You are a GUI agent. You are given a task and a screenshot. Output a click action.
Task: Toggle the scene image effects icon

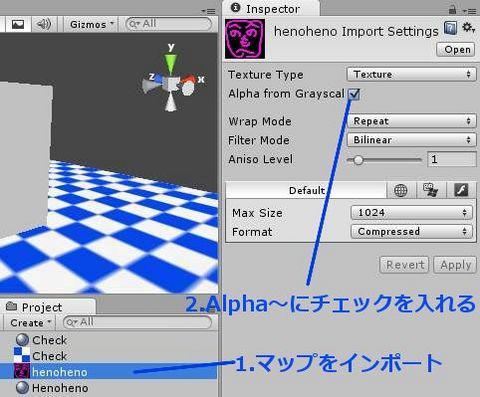click(18, 24)
